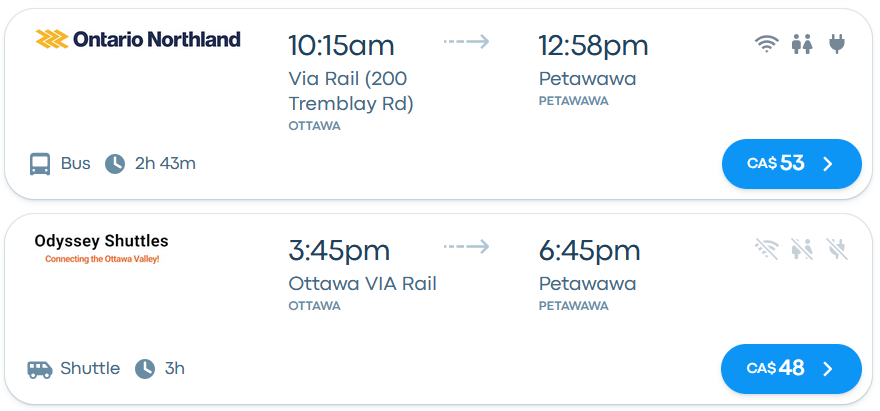Click the Bus vehicle icon
880x411 pixels.
tap(40, 164)
